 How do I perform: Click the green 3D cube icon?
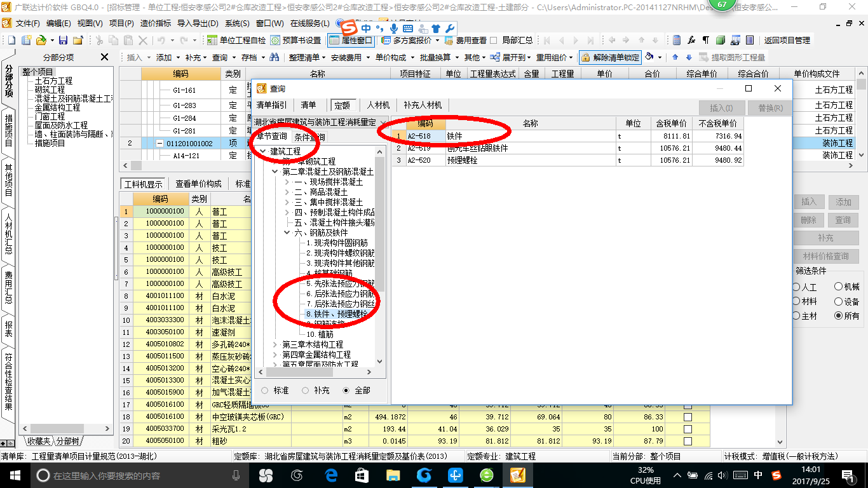coord(720,40)
